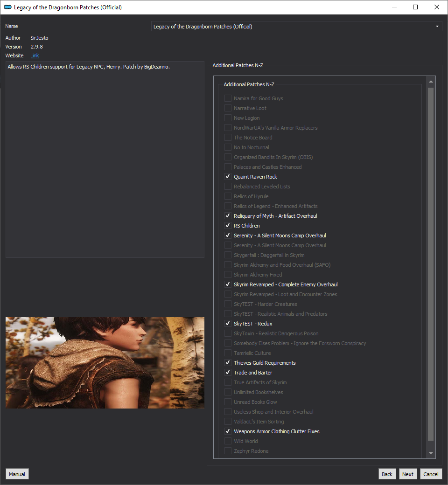Enable Skygerfall : Daggerfall in Skyrim patch
The height and width of the screenshot is (485, 448).
(228, 255)
